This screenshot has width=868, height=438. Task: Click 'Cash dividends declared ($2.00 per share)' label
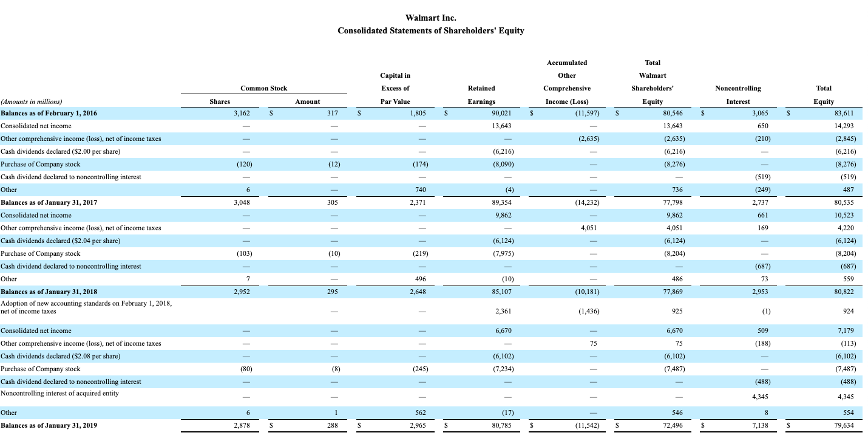(x=60, y=151)
